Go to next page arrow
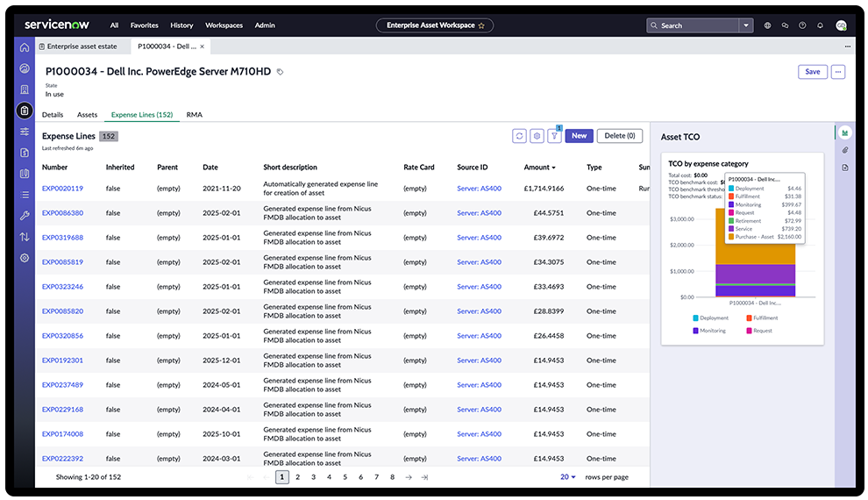The width and height of the screenshot is (868, 500). coord(409,477)
